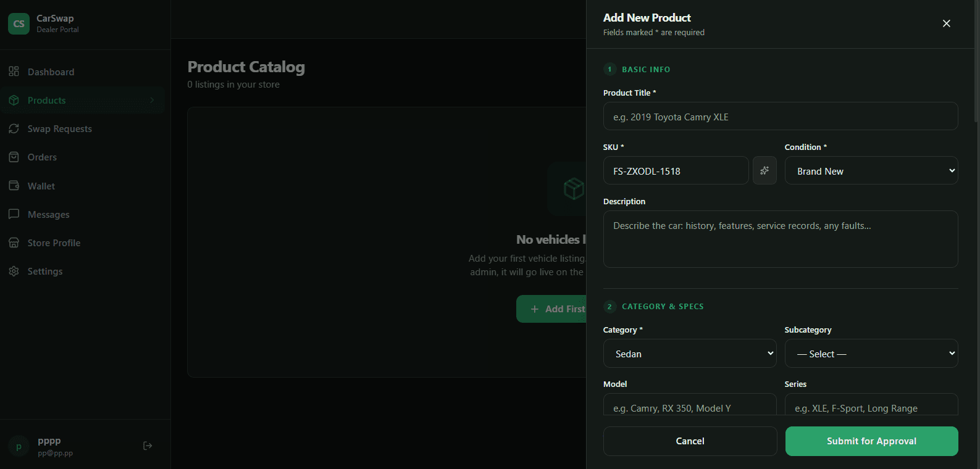Focus the Model input field
980x469 pixels.
690,405
